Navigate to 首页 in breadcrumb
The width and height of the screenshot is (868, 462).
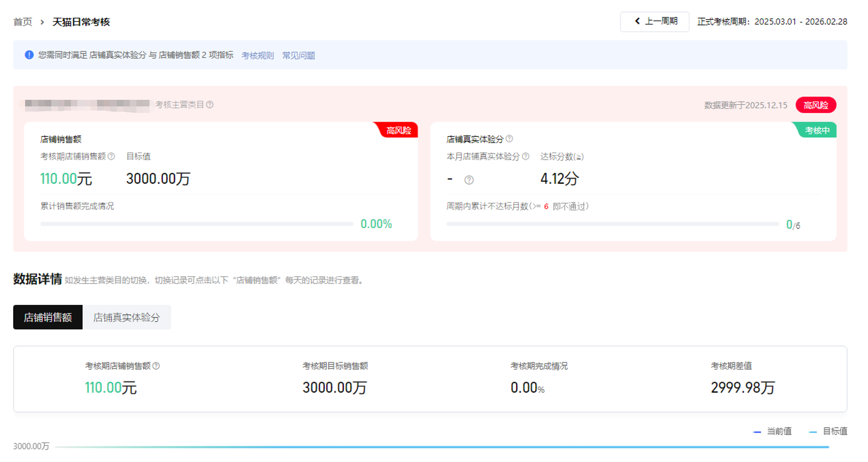coord(22,22)
